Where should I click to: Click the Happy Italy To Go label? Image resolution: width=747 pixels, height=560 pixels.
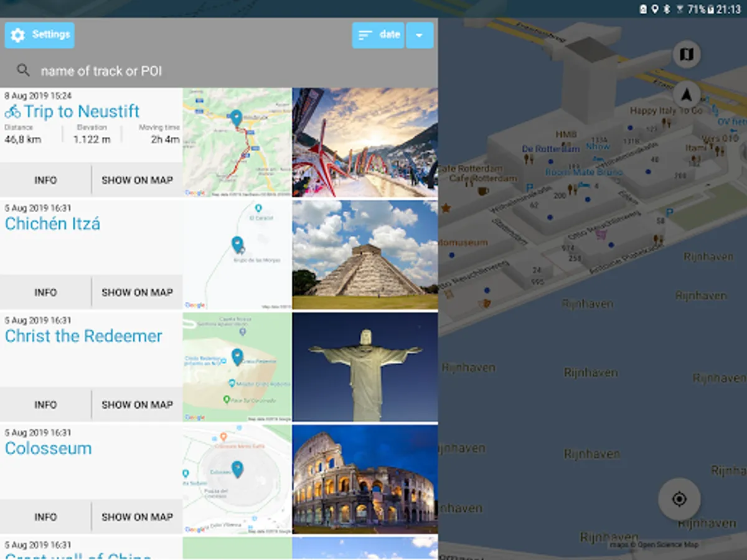[x=666, y=111]
